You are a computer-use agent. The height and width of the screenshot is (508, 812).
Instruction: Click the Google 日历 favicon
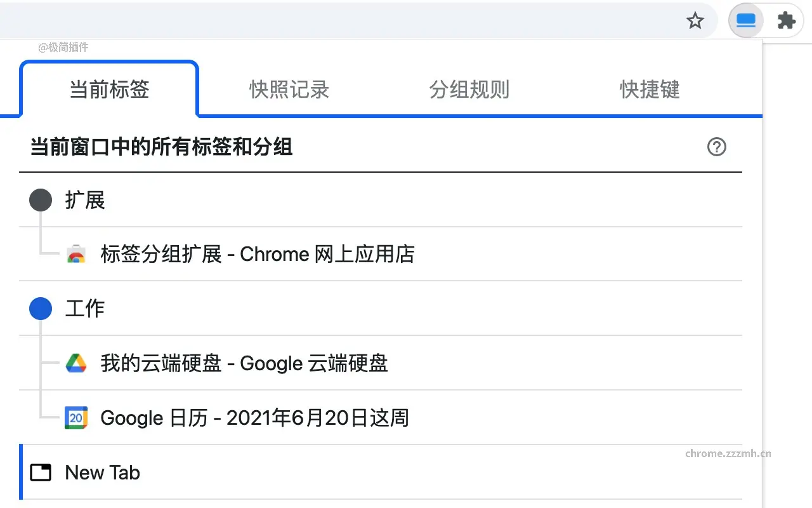(75, 418)
